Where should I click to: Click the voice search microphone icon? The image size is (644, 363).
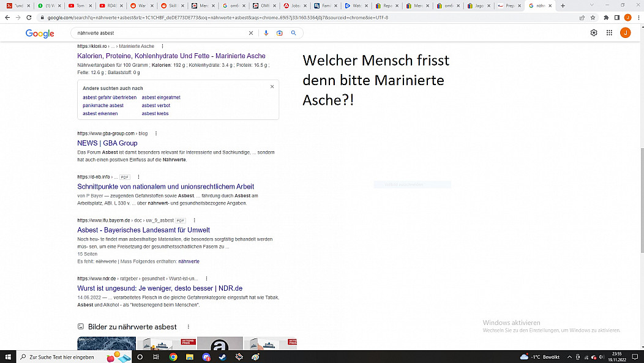[x=266, y=33]
